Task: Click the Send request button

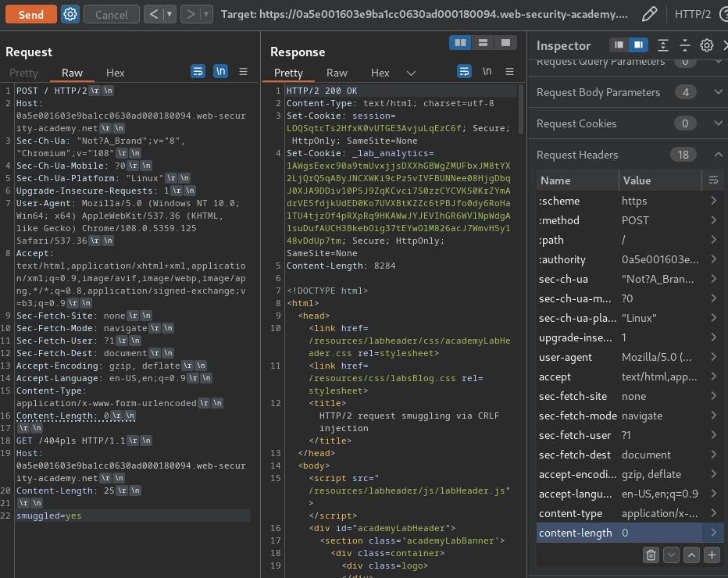Action: [31, 14]
